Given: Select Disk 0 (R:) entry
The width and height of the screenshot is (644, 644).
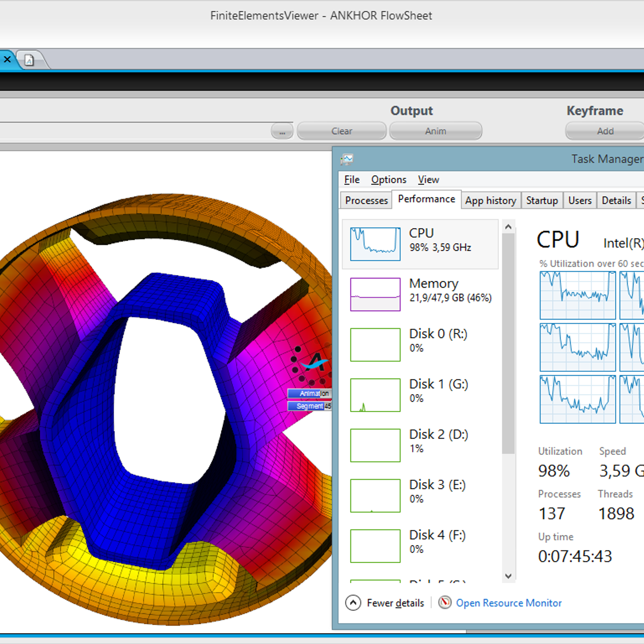Looking at the screenshot, I should (x=420, y=345).
